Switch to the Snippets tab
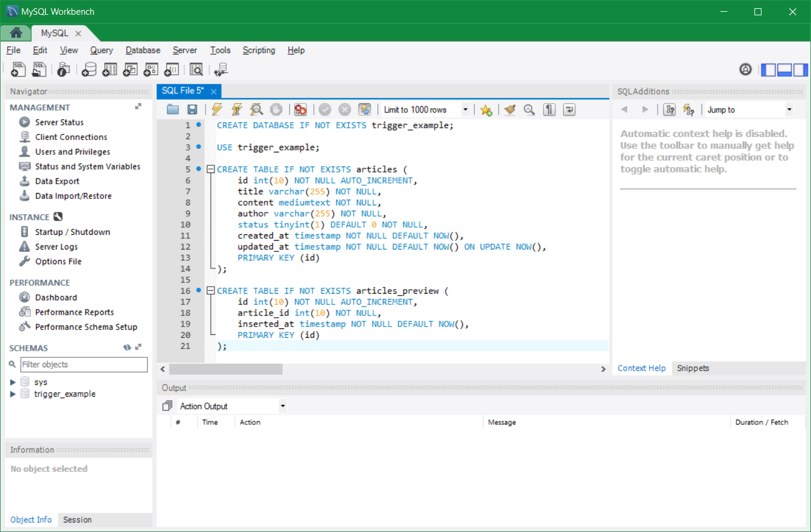The image size is (811, 532). point(693,368)
